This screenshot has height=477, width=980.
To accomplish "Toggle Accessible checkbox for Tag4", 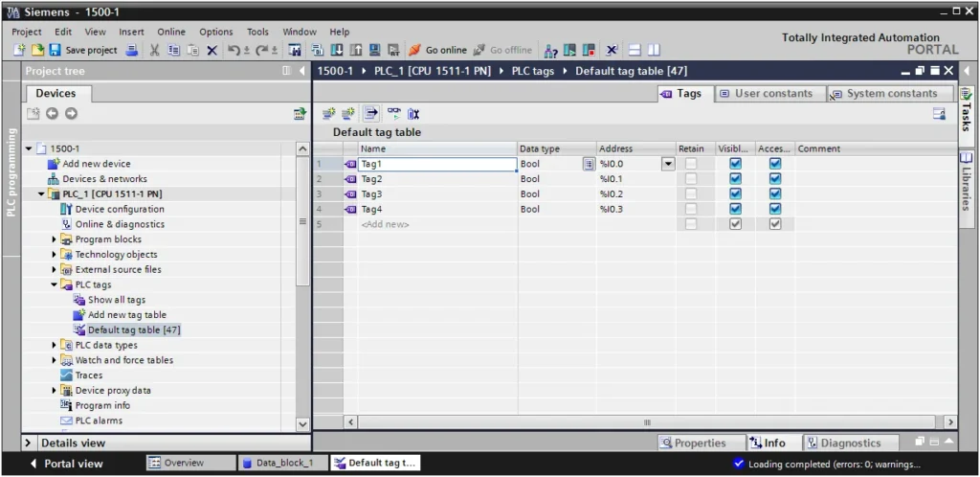I will (775, 209).
